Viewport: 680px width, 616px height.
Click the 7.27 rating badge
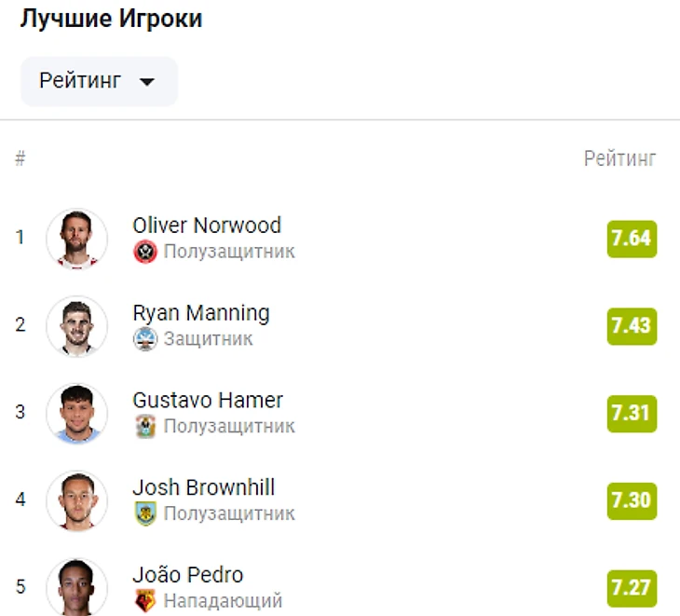632,588
